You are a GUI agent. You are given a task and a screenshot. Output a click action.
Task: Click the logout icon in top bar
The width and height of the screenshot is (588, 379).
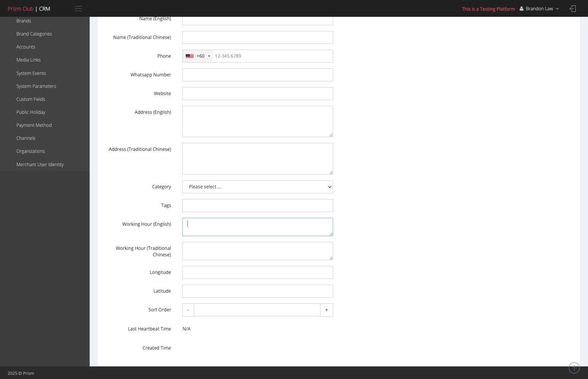pos(572,9)
